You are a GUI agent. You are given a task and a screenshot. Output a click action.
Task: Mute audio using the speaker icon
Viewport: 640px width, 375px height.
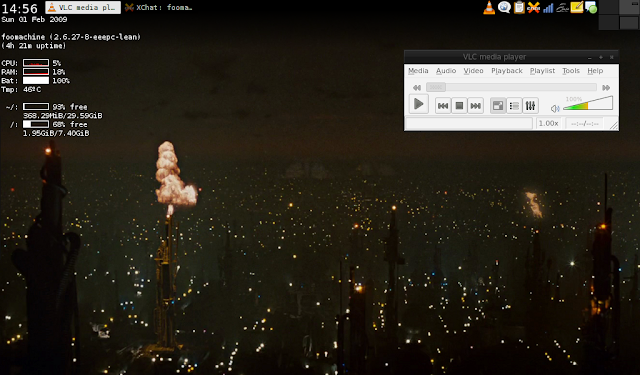(x=555, y=109)
